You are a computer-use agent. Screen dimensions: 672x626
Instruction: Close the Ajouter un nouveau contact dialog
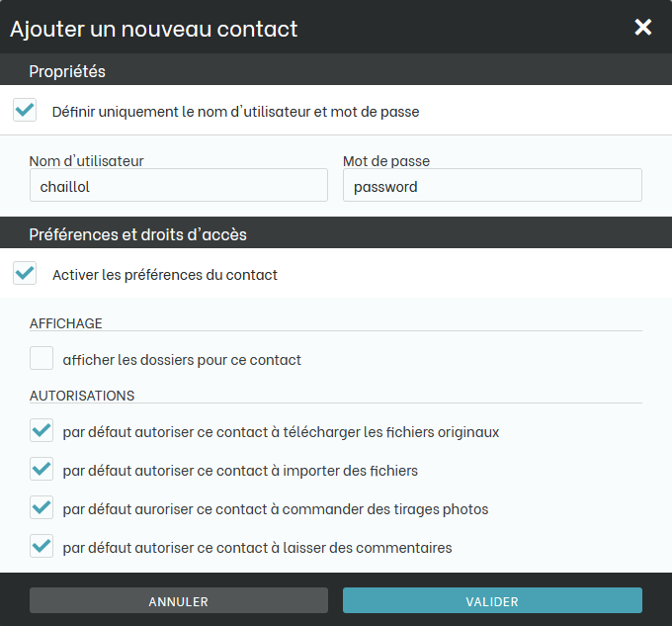[x=643, y=27]
